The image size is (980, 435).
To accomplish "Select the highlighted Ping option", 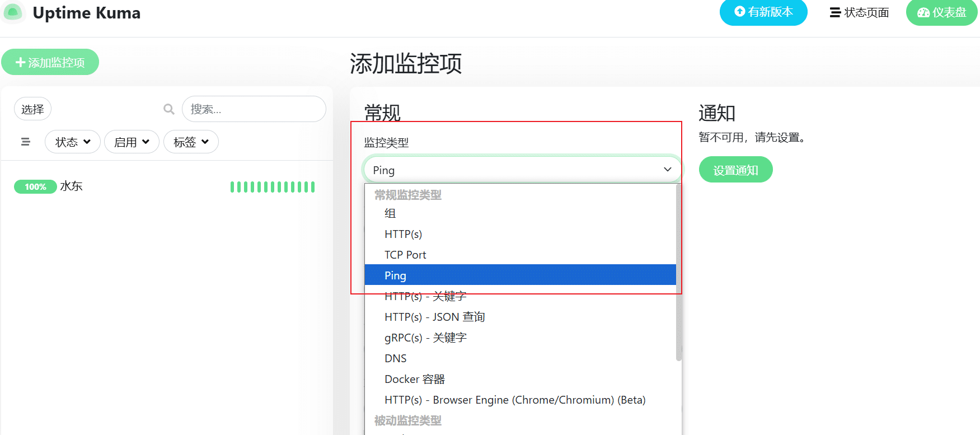I will click(x=520, y=275).
